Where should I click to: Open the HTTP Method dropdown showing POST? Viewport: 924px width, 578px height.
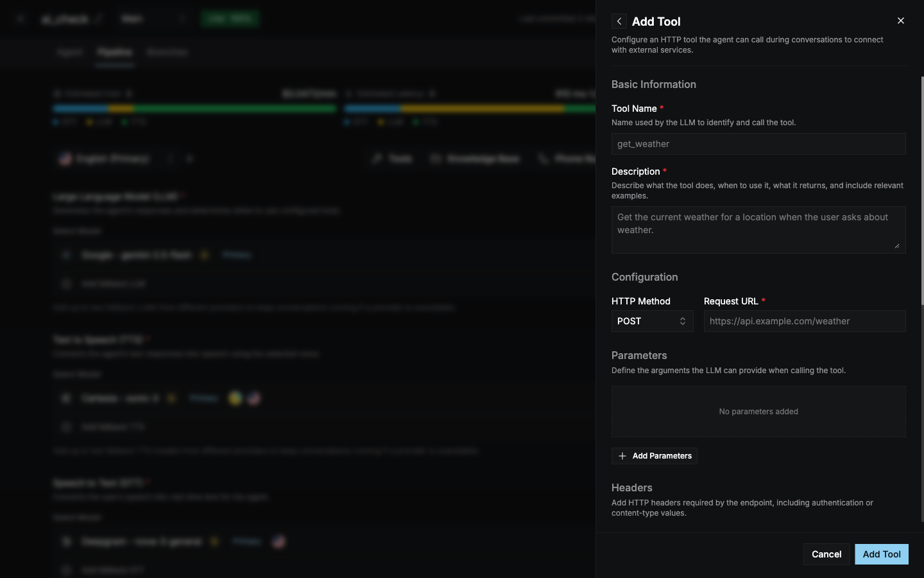tap(652, 321)
